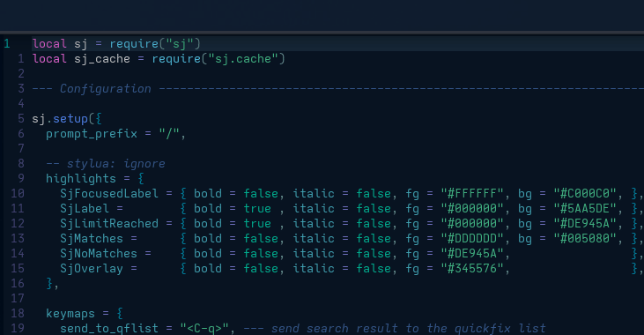This screenshot has width=644, height=335.
Task: Click the 'SjFocusedLabel' entry
Action: tap(109, 194)
